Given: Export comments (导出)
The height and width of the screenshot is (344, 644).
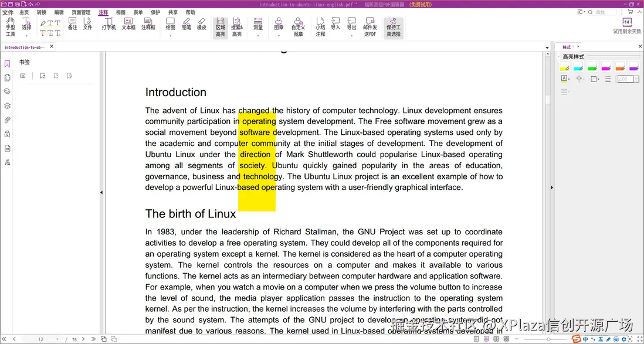Looking at the screenshot, I should (x=351, y=24).
